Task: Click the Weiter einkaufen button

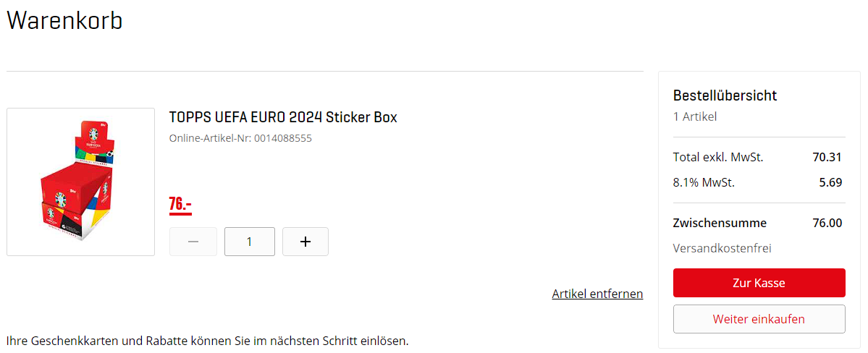Action: [x=759, y=319]
